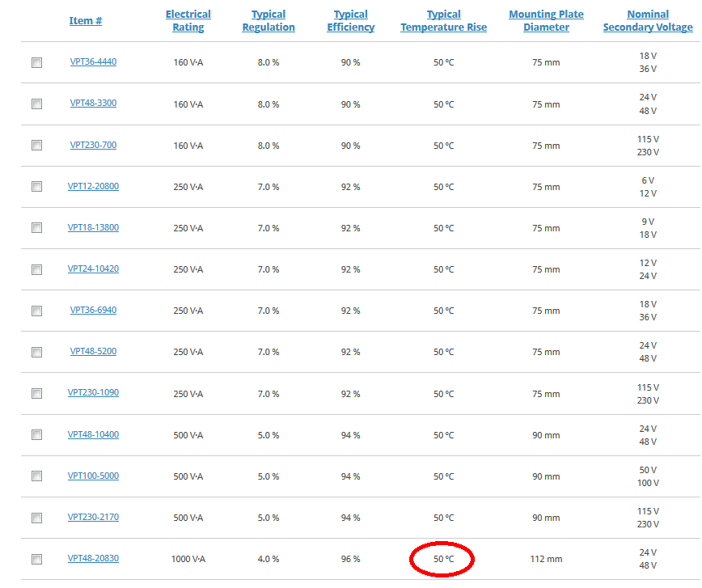Click the 50 °C cell for VPT48-20830
The width and height of the screenshot is (702, 588).
[444, 559]
